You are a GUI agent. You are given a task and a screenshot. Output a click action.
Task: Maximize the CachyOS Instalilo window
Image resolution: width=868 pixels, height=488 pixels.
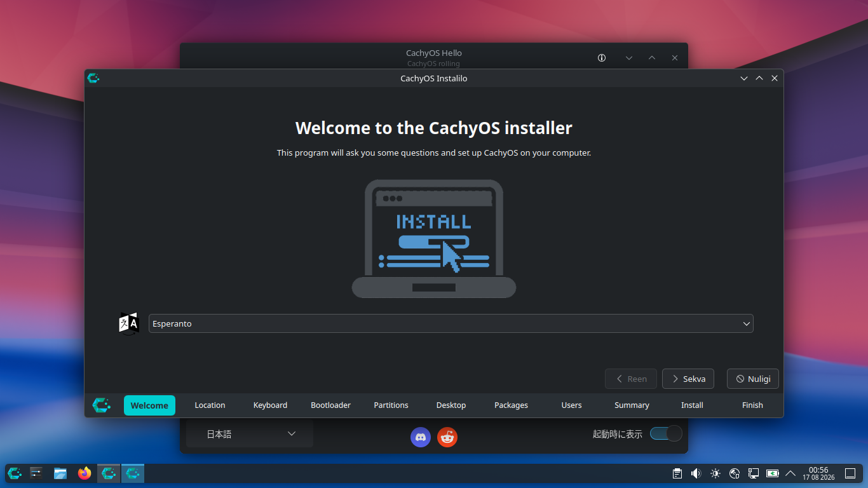point(759,78)
